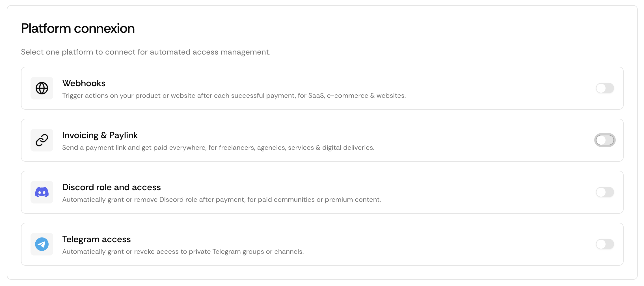644x286 pixels.
Task: Turn on the Invoicing & Paylink toggle
Action: pos(605,140)
